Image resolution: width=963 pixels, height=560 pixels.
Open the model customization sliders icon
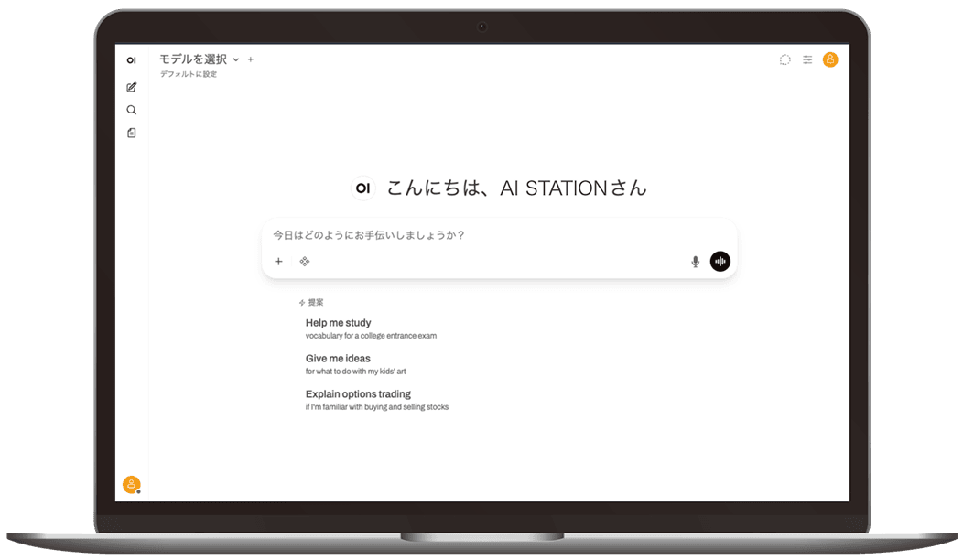806,59
